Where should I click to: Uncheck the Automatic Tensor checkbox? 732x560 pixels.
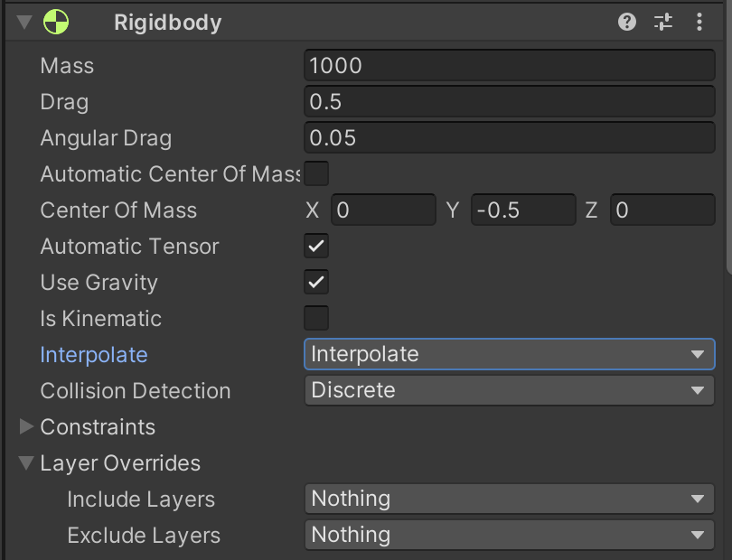[316, 246]
